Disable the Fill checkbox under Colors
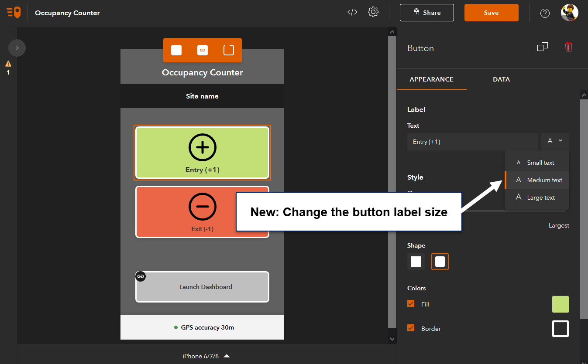The width and height of the screenshot is (588, 364). pos(410,304)
